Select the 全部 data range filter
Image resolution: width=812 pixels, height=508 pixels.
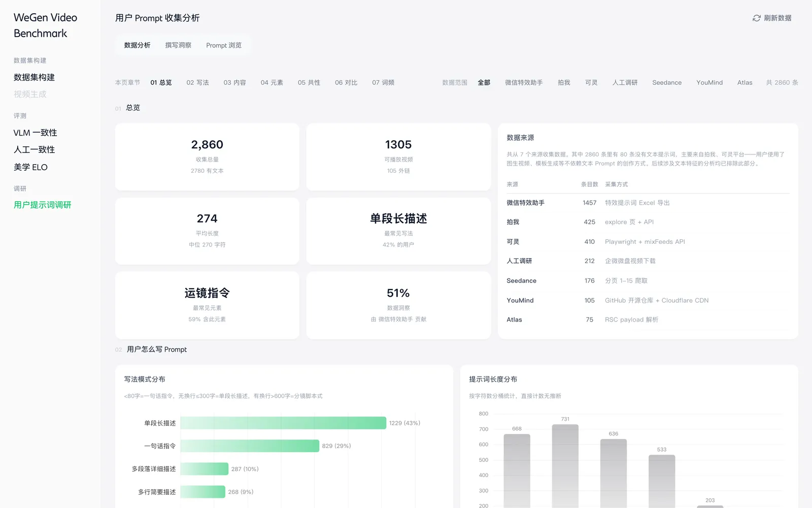point(484,82)
